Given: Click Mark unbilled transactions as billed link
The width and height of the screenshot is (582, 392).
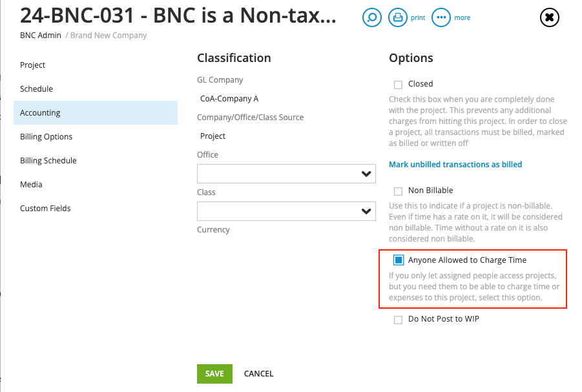Looking at the screenshot, I should [x=455, y=165].
